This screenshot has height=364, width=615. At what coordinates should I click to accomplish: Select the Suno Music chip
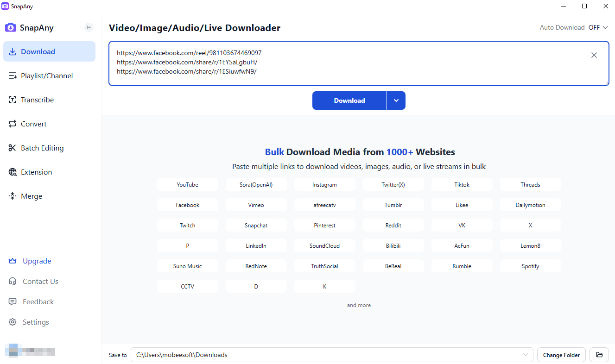point(187,266)
